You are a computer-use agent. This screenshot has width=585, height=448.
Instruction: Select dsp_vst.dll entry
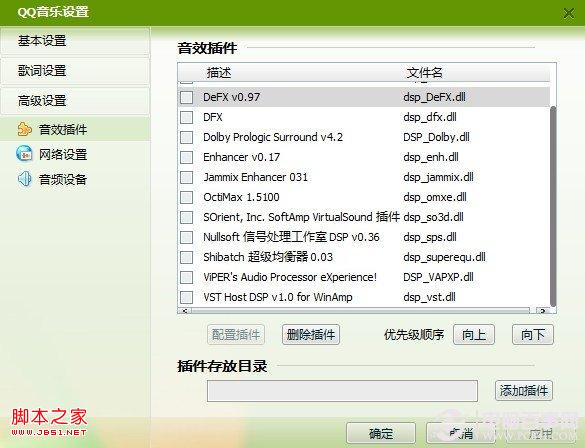click(x=429, y=297)
